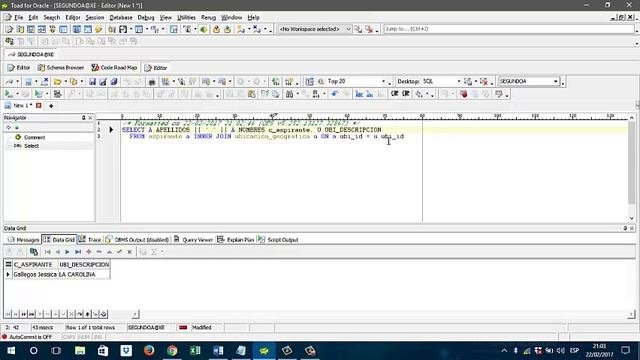Viewport: 640px width, 360px height.
Task: Open the workspace selection dropdown
Action: pos(348,29)
